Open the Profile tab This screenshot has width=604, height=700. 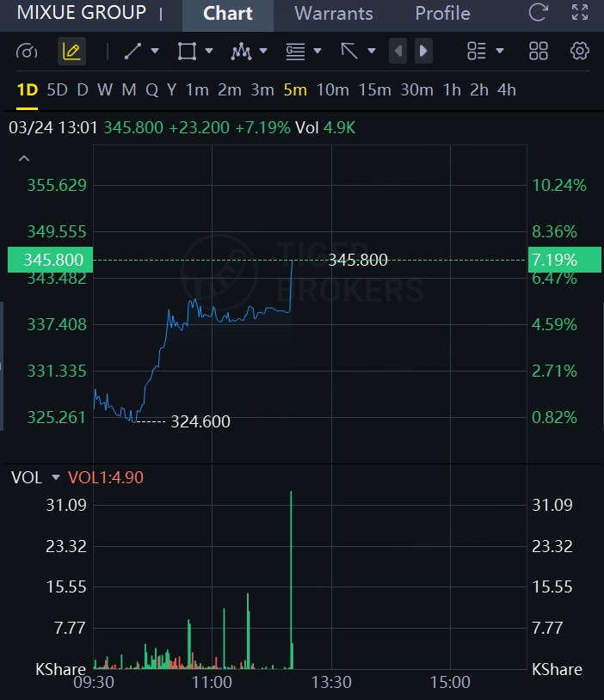pyautogui.click(x=443, y=14)
